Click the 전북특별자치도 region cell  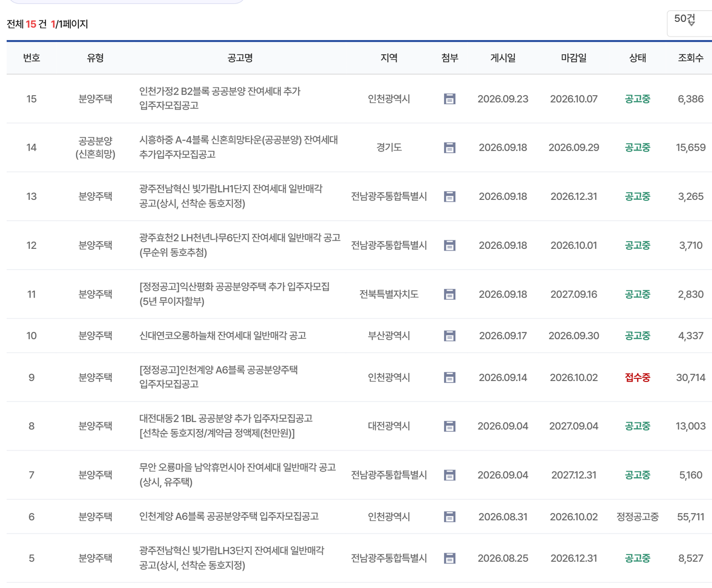point(389,294)
